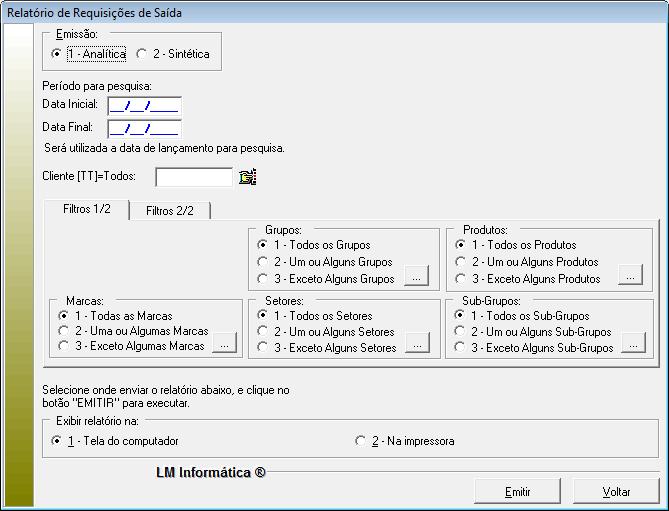Open the Setores selection ellipsis button

(417, 346)
